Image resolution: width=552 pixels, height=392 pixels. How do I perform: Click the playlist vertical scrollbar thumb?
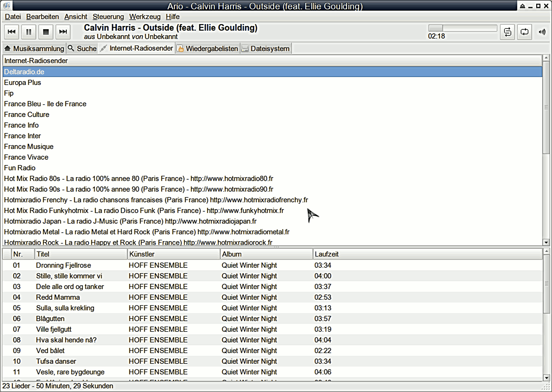(546, 284)
